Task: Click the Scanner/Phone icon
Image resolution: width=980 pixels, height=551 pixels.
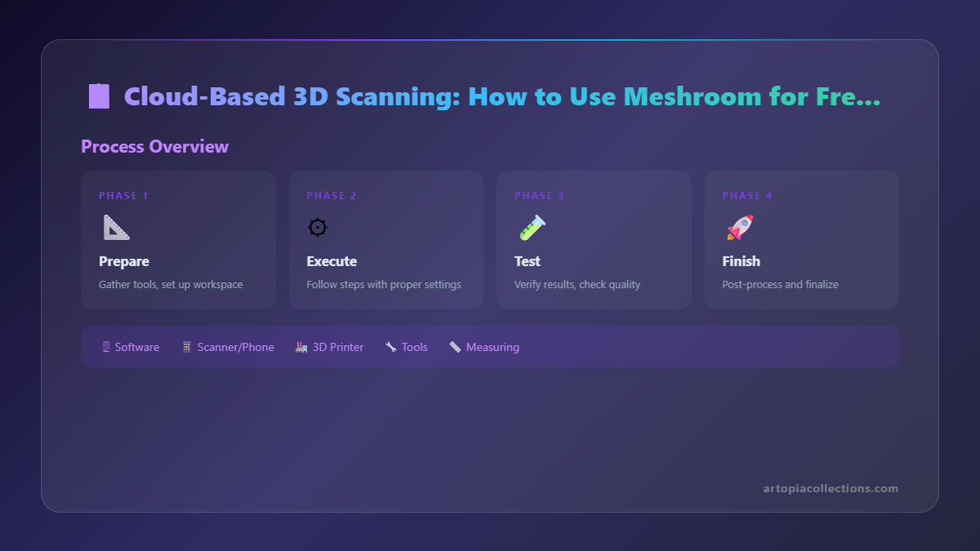Action: pyautogui.click(x=187, y=347)
